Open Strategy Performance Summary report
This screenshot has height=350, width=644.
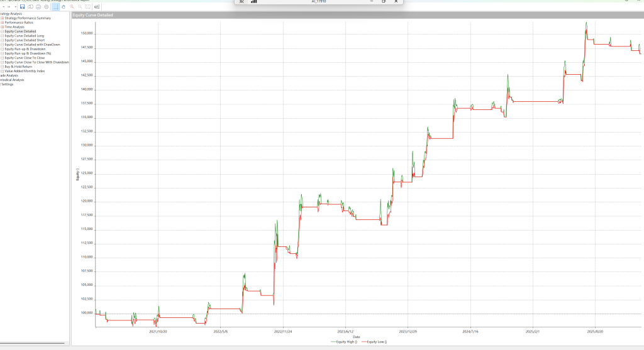tap(27, 18)
